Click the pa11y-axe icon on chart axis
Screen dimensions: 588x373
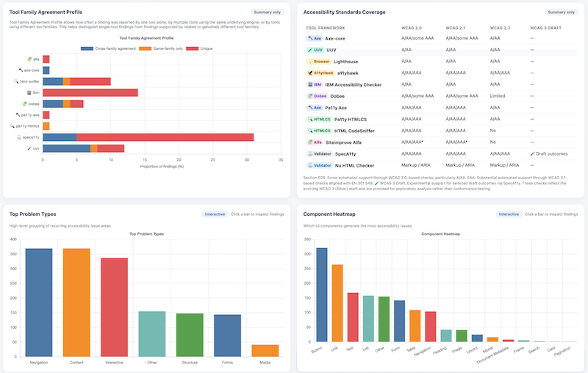18,115
